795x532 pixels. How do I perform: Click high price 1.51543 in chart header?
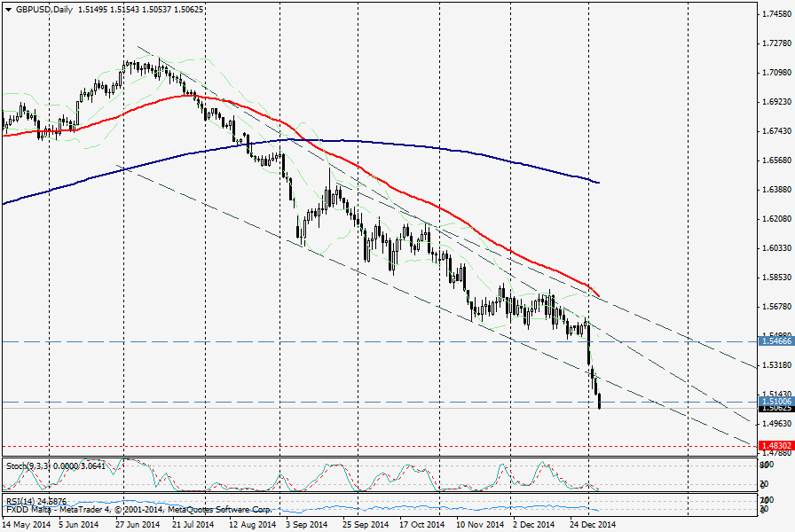(x=136, y=10)
